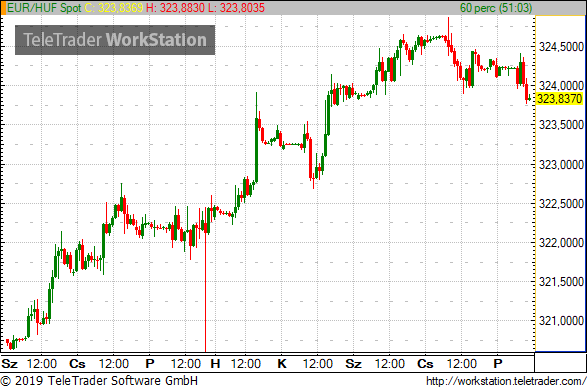Click the 322,0000 price axis label
This screenshot has height=390, width=587.
pyautogui.click(x=561, y=243)
